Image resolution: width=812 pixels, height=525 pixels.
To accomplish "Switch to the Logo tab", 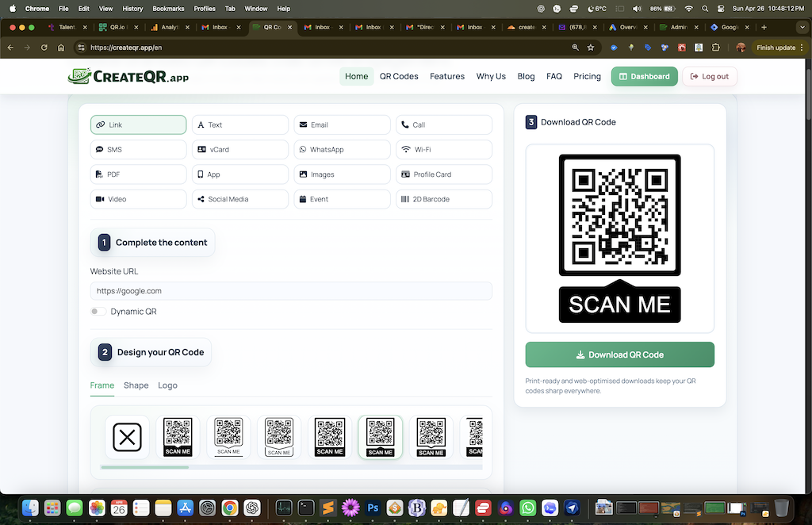I will pos(168,385).
